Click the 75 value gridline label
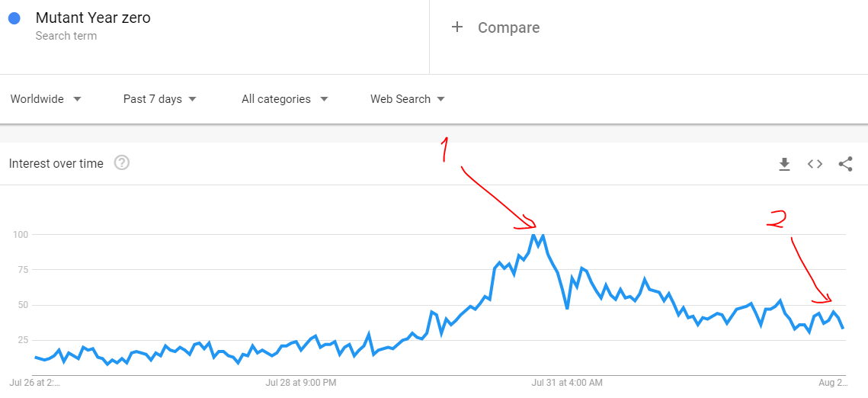Screen dimensions: 868x398 click(21, 270)
